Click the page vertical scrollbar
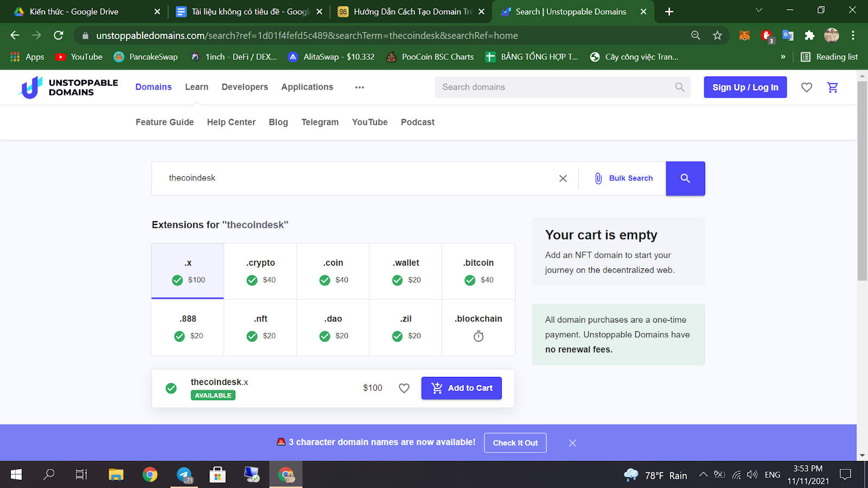This screenshot has height=488, width=868. tap(862, 181)
